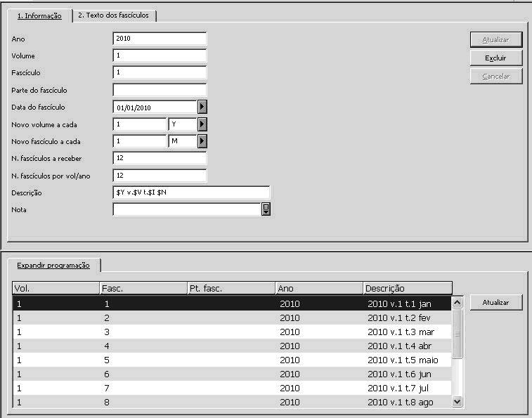Focus the Volume input field

click(160, 55)
